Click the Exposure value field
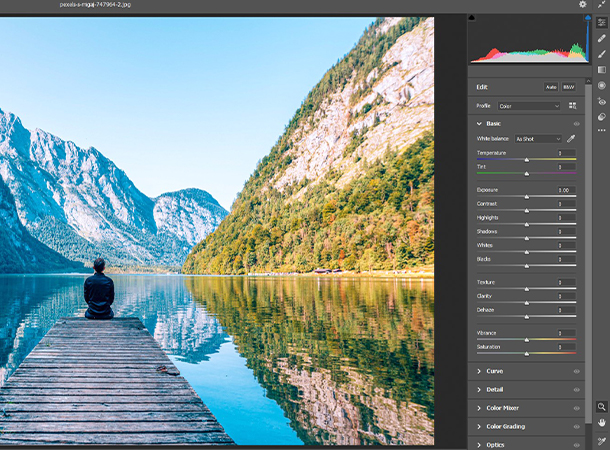This screenshot has width=610, height=450. click(565, 190)
